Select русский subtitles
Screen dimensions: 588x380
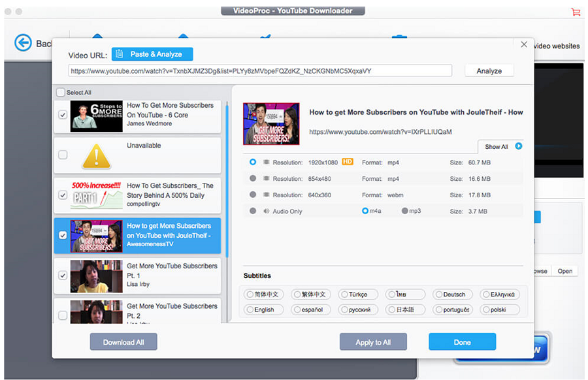[x=358, y=309]
